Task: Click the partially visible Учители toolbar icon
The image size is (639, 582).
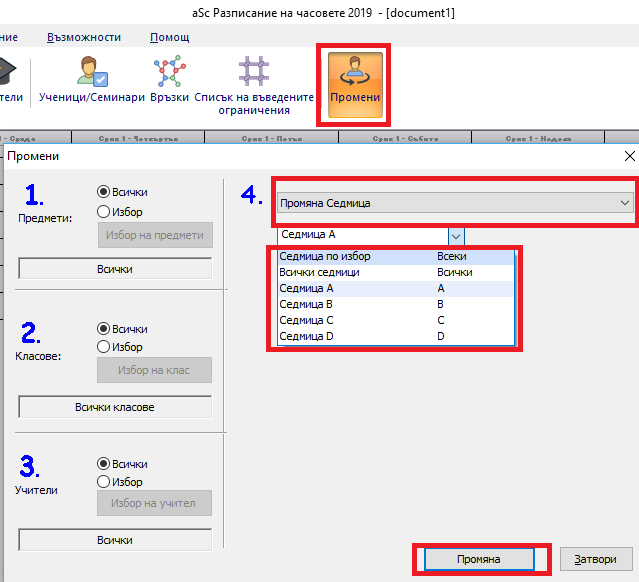Action: pyautogui.click(x=12, y=80)
